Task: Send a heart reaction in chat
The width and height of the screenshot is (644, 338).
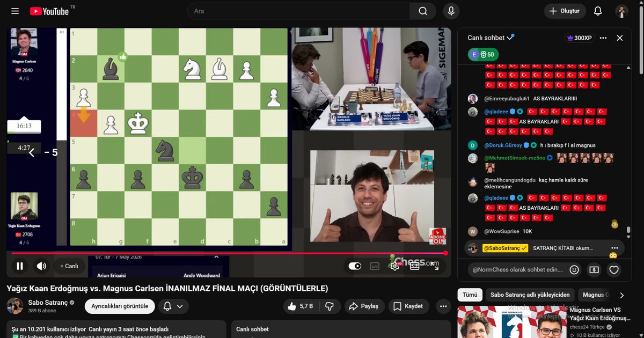Action: pos(614,270)
